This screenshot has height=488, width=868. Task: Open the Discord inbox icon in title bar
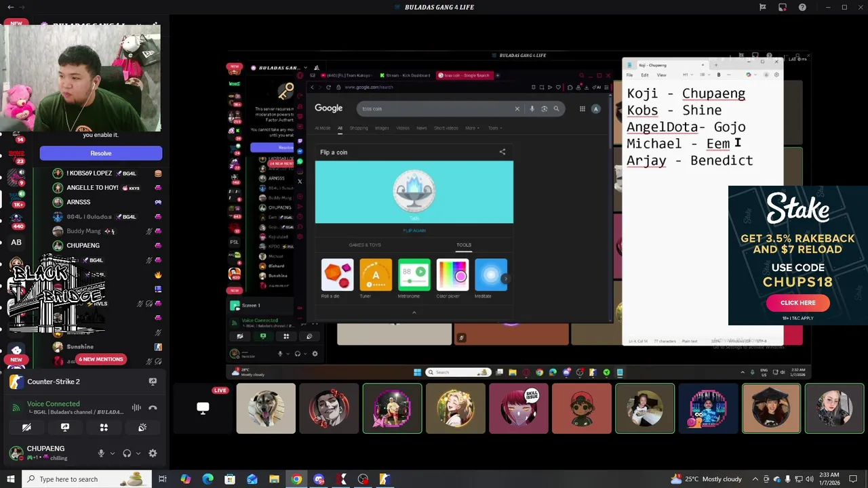click(782, 7)
